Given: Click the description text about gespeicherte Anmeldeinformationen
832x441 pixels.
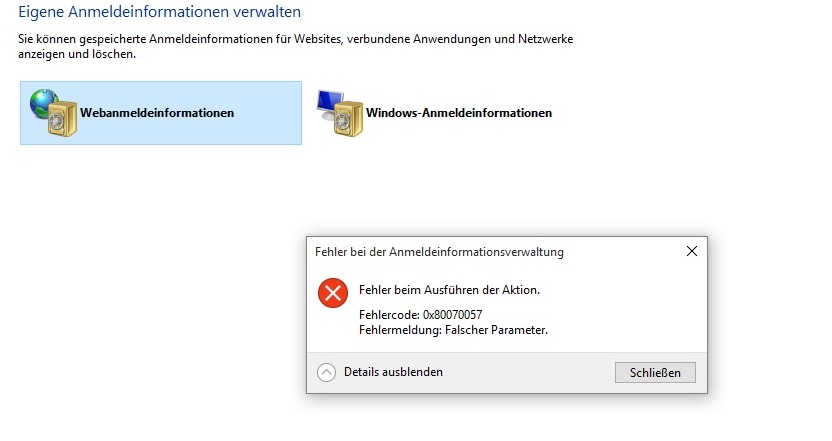Looking at the screenshot, I should click(296, 46).
